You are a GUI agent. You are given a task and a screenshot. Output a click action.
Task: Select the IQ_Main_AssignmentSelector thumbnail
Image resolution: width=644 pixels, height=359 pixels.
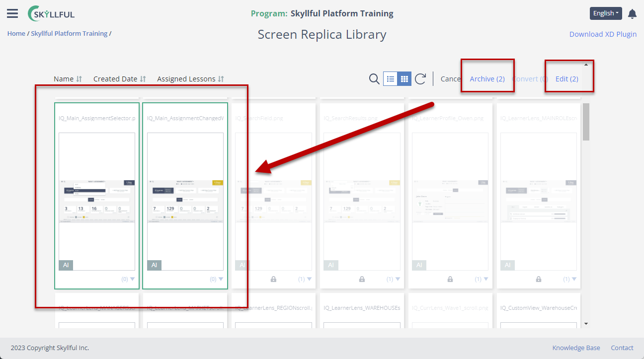[x=97, y=202]
